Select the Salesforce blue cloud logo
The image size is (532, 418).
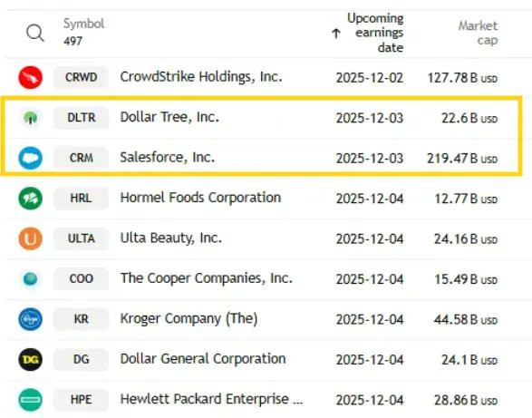pyautogui.click(x=31, y=158)
